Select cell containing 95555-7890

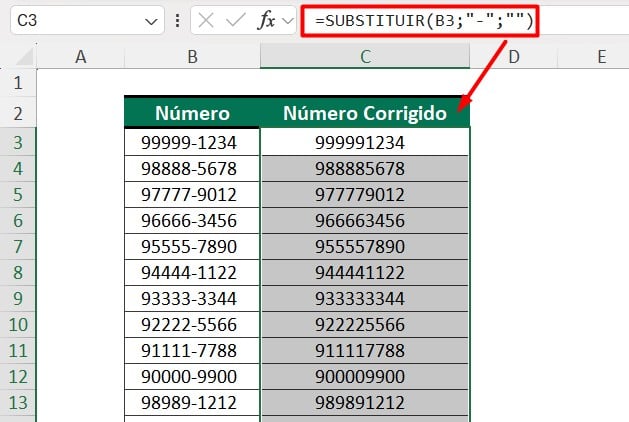[x=193, y=246]
